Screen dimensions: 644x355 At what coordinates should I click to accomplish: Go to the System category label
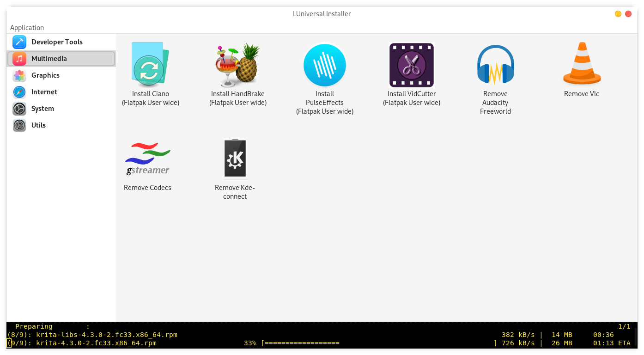[x=43, y=109]
